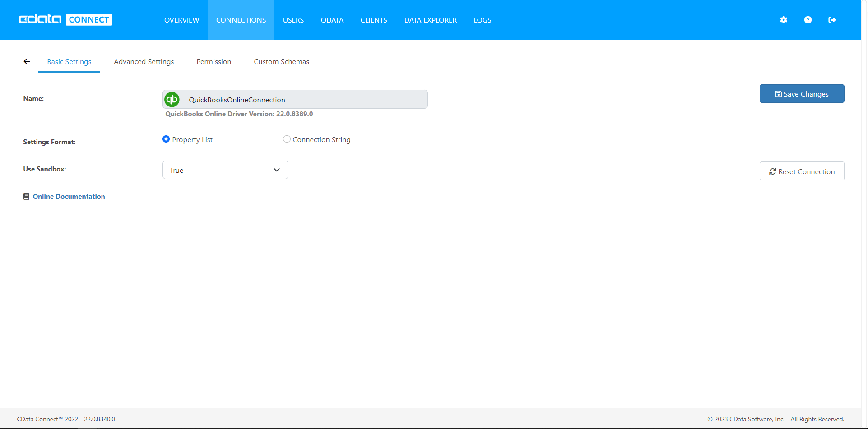Open the Online Documentation link
The image size is (868, 429).
(x=69, y=196)
